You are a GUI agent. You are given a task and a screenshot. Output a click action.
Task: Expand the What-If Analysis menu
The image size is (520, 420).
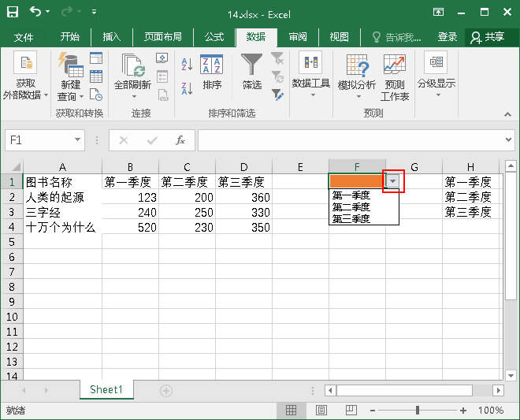tap(357, 77)
